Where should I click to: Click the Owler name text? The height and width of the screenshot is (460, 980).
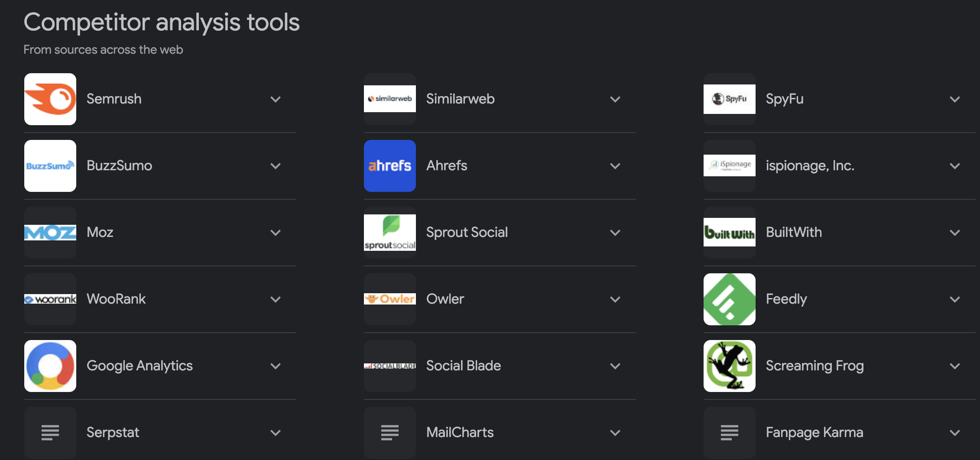pyautogui.click(x=445, y=299)
